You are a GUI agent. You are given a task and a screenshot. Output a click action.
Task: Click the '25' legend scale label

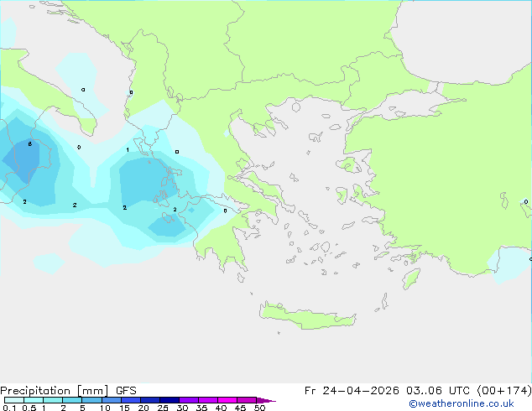point(163,408)
